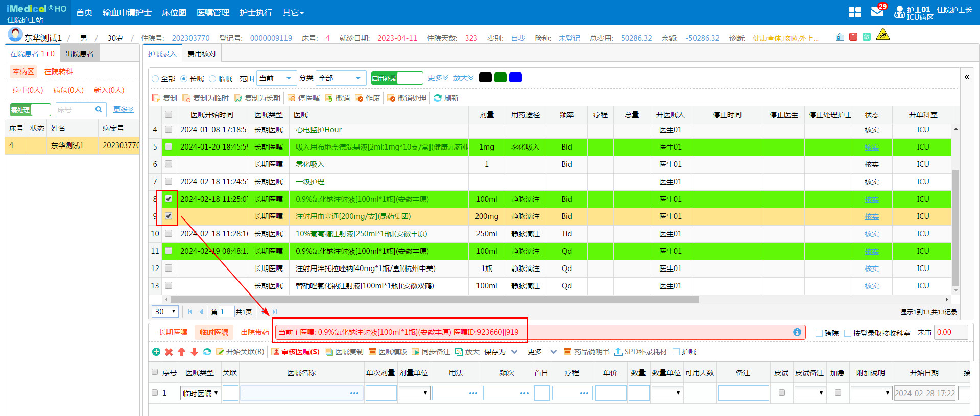
Task: Click the blue info icon in the alert bar
Action: coord(797,332)
